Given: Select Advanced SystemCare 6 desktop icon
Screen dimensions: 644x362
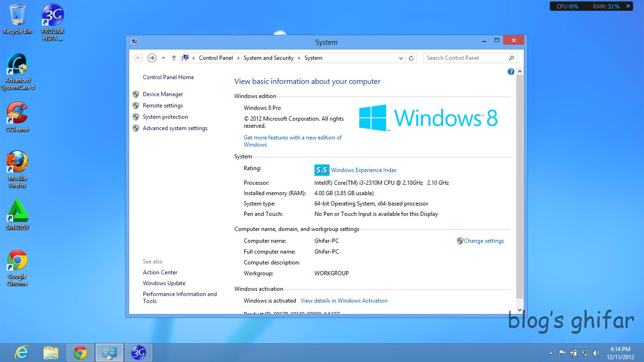Looking at the screenshot, I should tap(17, 72).
